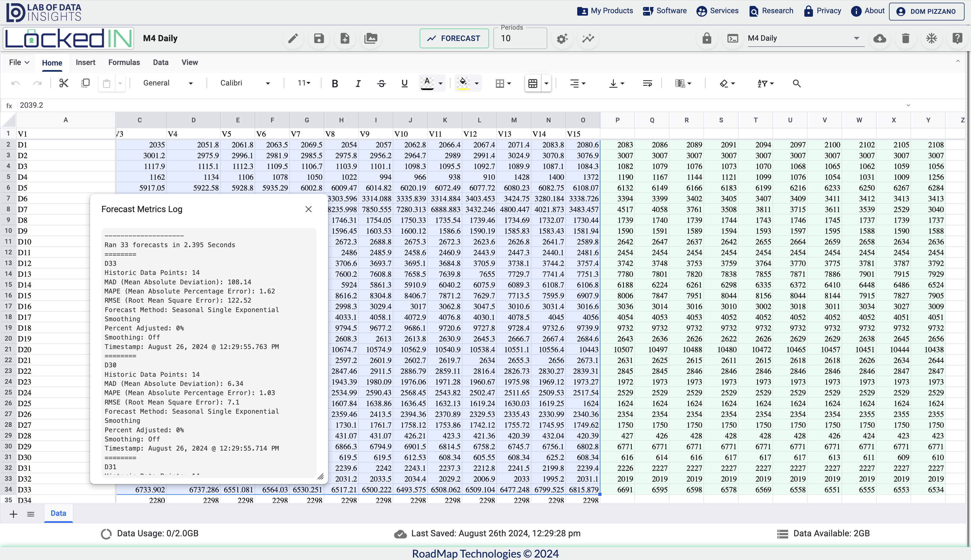Collapse the ribbon with the caret
Screen dimensions: 971x560
[958, 61]
